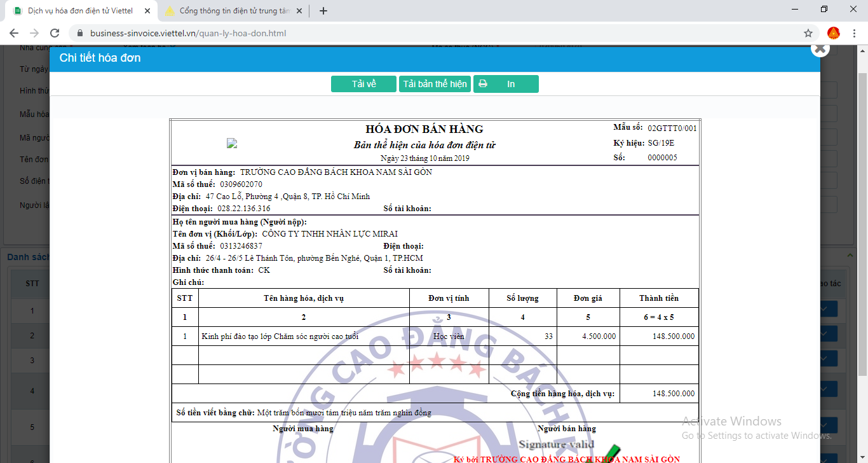Expand the action dropdown for row 1
This screenshot has width=868, height=463.
pyautogui.click(x=825, y=309)
